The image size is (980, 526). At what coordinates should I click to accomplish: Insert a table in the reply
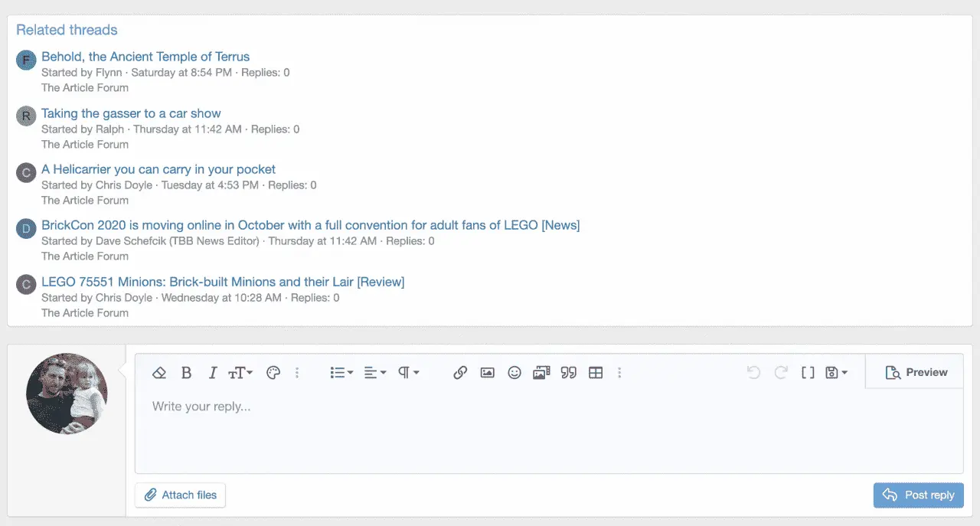596,373
